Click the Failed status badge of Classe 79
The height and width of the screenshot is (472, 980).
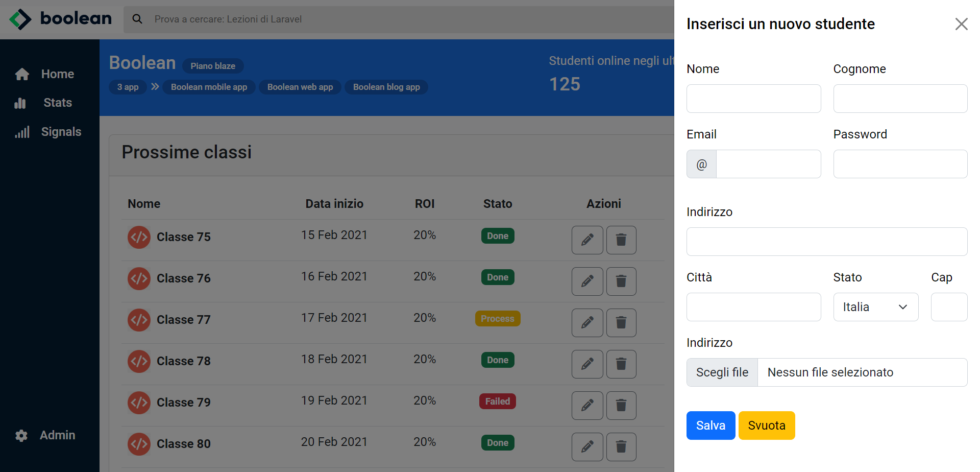497,401
